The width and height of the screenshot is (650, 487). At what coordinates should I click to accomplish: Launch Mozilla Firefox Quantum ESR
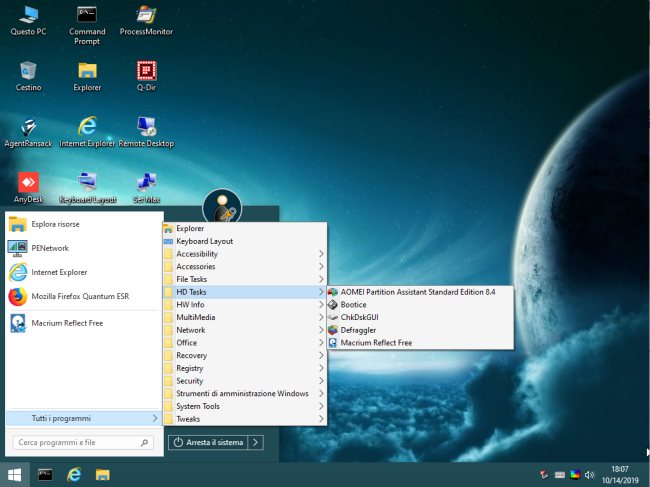[85, 296]
